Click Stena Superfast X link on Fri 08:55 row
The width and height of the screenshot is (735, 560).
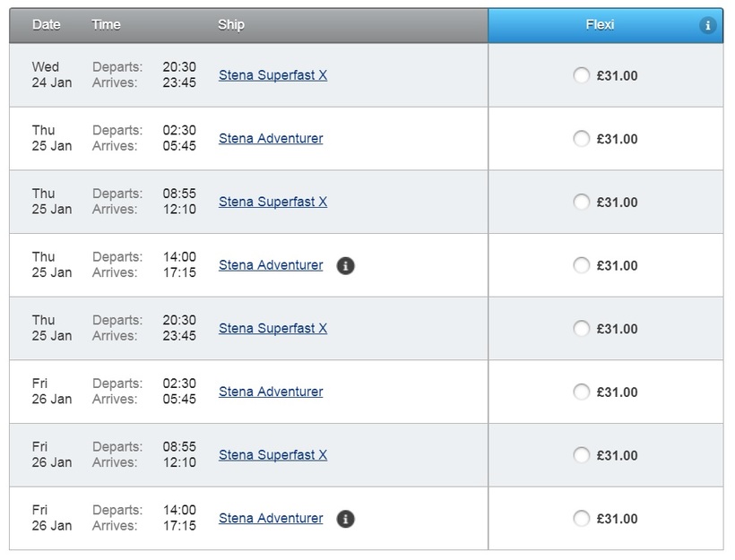272,454
